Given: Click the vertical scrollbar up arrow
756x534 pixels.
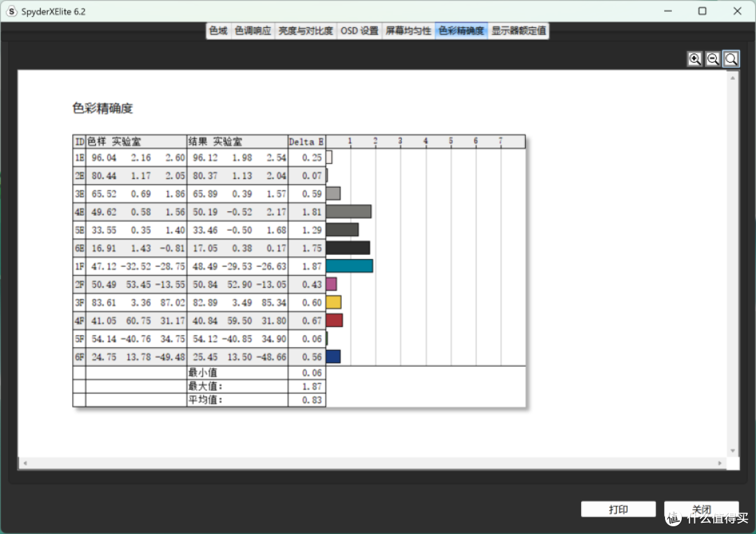Looking at the screenshot, I should 733,78.
